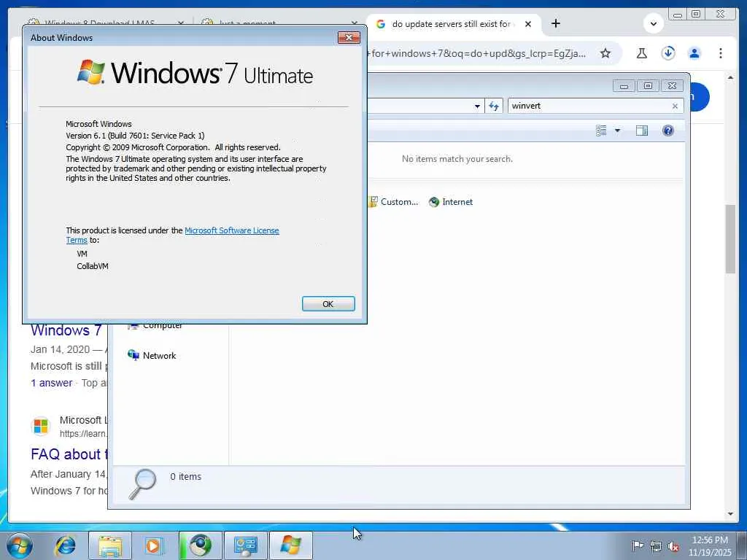Screen dimensions: 747x560
Task: Search again on the Internet
Action: (451, 202)
